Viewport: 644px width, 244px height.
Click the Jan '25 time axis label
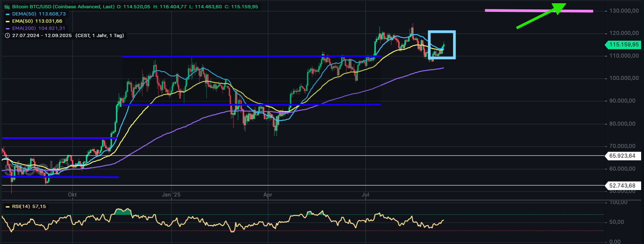point(171,195)
